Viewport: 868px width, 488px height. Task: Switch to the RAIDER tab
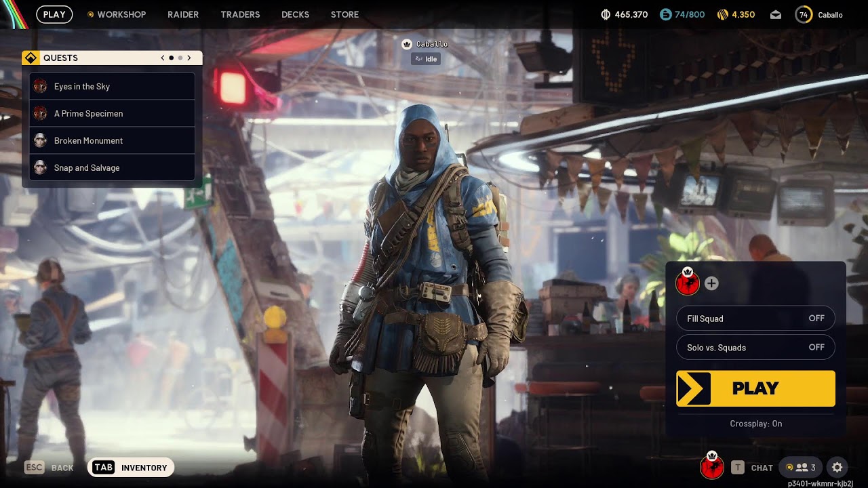click(x=183, y=14)
